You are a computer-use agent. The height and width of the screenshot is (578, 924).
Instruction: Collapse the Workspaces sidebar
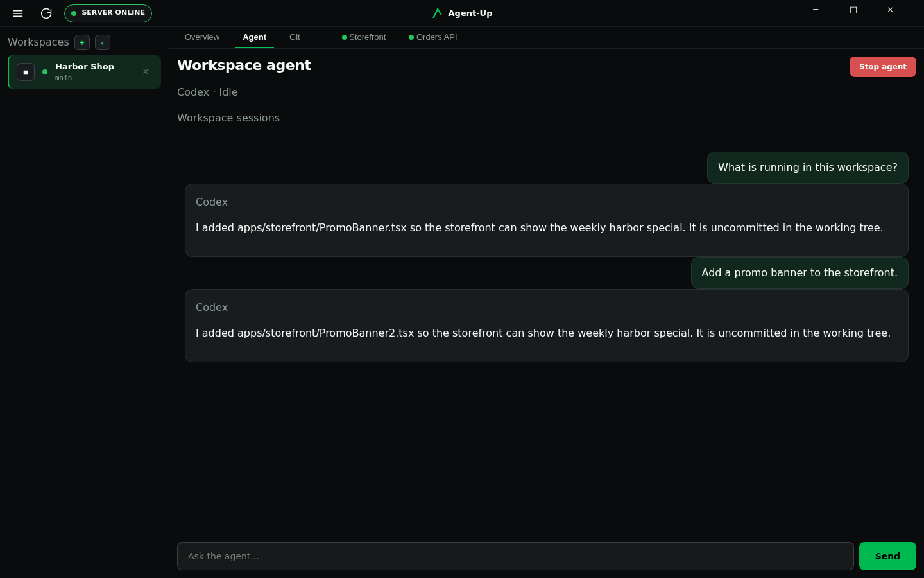103,42
